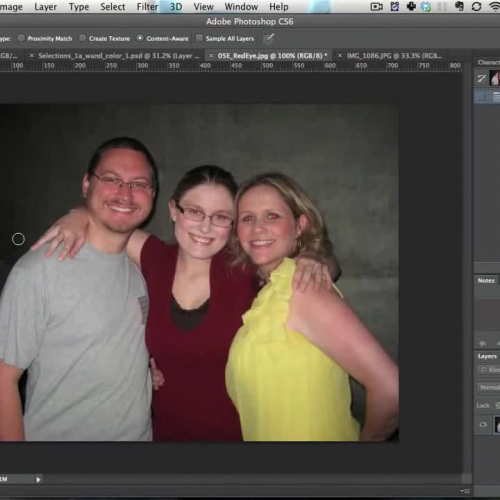500x500 pixels.
Task: Switch to the Selections_1a_wand_color_1.psd tab
Action: coord(119,56)
